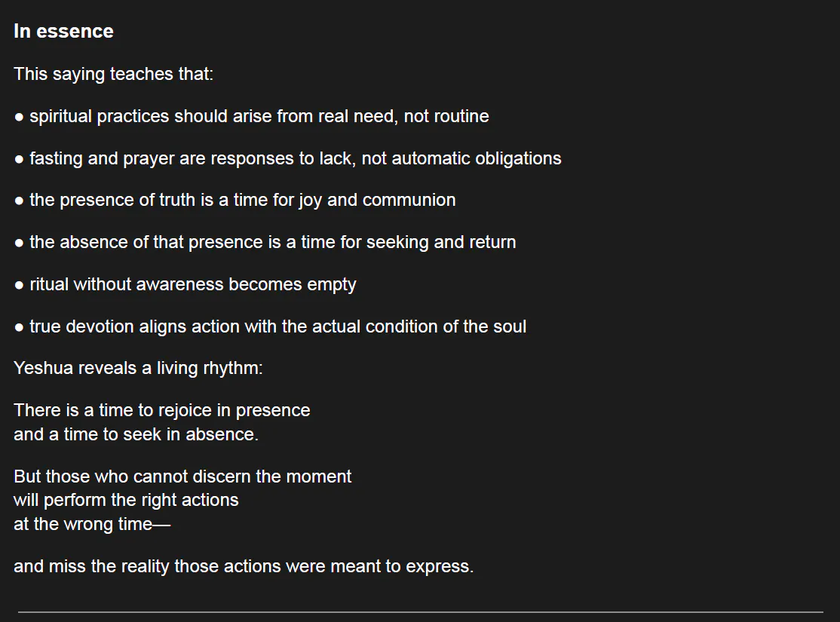The height and width of the screenshot is (622, 840).
Task: Click the "true devotion aligns action" bullet
Action: click(277, 326)
